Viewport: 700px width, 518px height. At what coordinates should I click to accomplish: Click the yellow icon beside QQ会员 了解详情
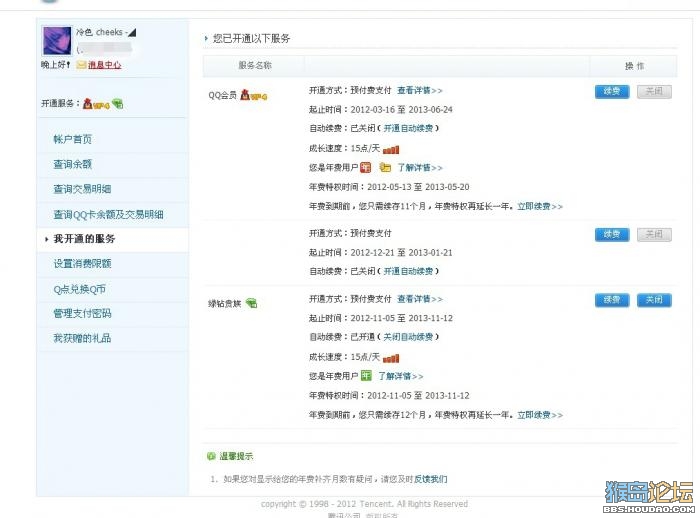coord(385,167)
